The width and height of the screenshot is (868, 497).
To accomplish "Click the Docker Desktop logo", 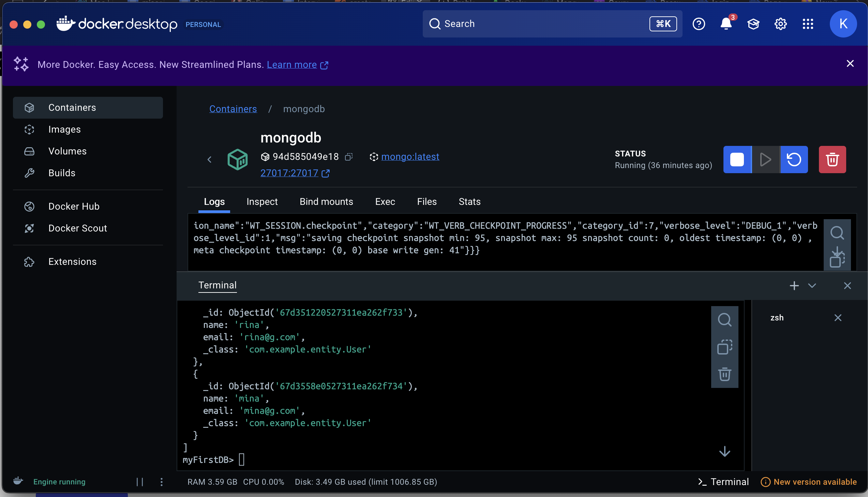I will click(x=117, y=24).
